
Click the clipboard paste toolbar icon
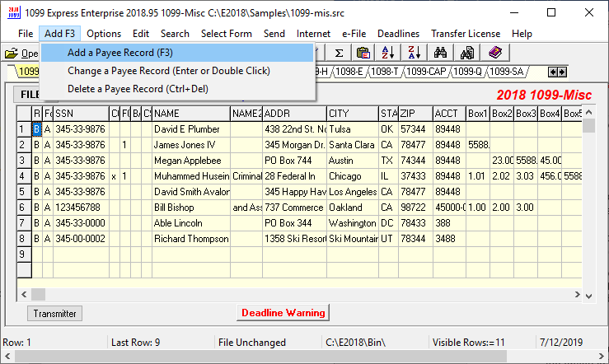click(x=363, y=53)
